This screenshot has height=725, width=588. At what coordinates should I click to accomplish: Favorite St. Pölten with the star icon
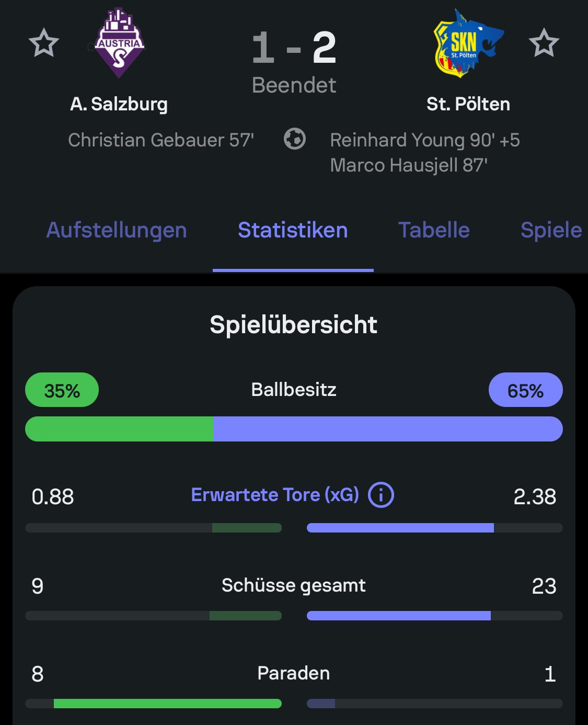(544, 43)
